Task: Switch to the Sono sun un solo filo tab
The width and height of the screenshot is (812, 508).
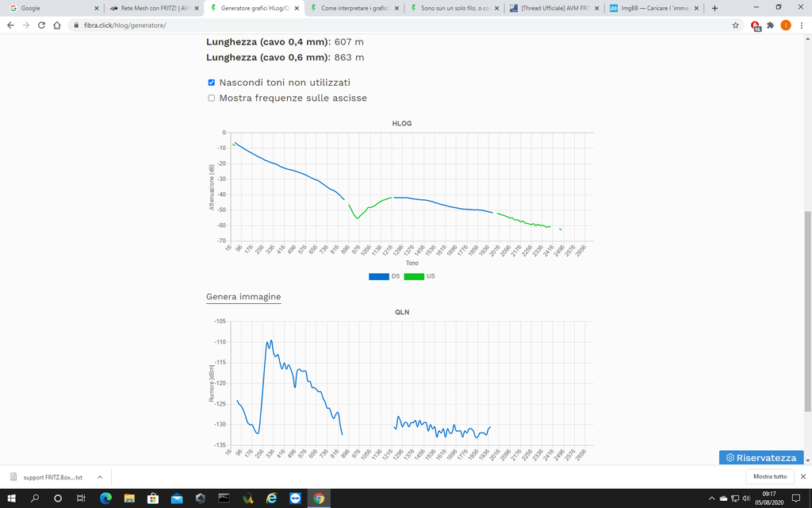Action: coord(454,8)
